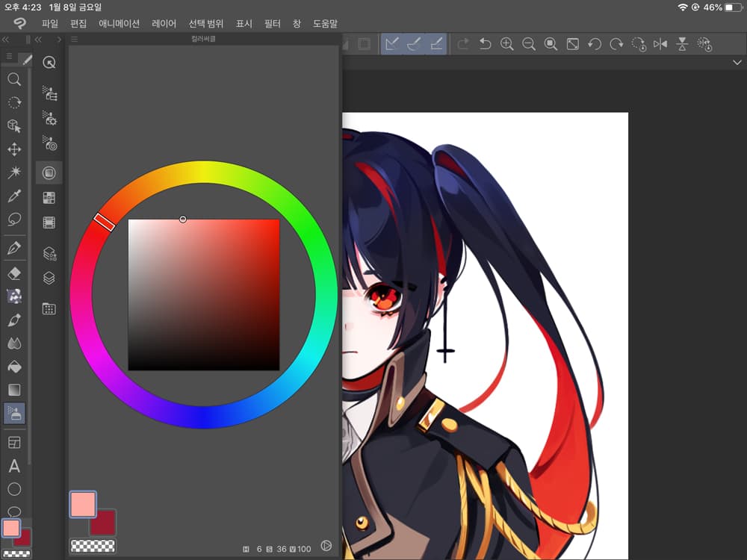Open the 편집 menu
Image resolution: width=747 pixels, height=560 pixels.
click(x=78, y=23)
